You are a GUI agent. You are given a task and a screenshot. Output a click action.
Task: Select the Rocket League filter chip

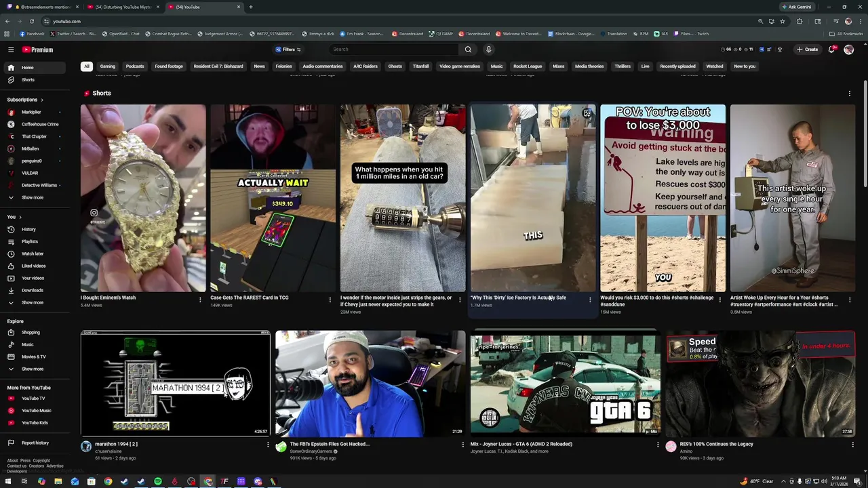(528, 66)
